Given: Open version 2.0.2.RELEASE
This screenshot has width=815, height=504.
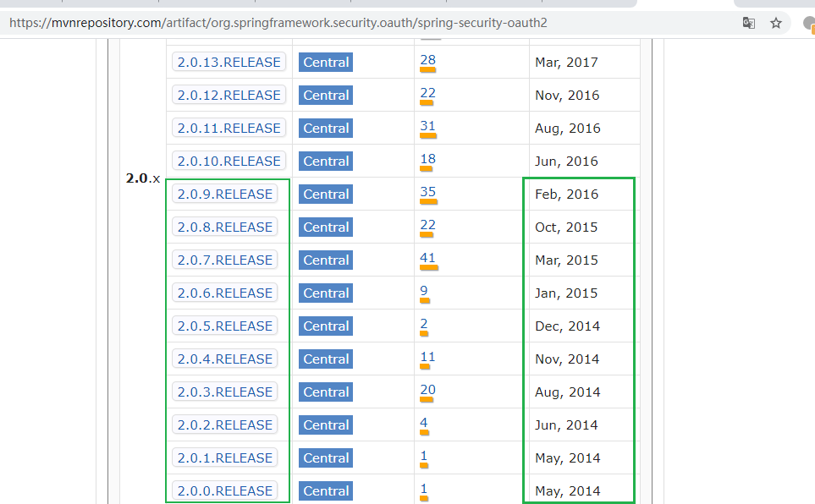Looking at the screenshot, I should (224, 425).
